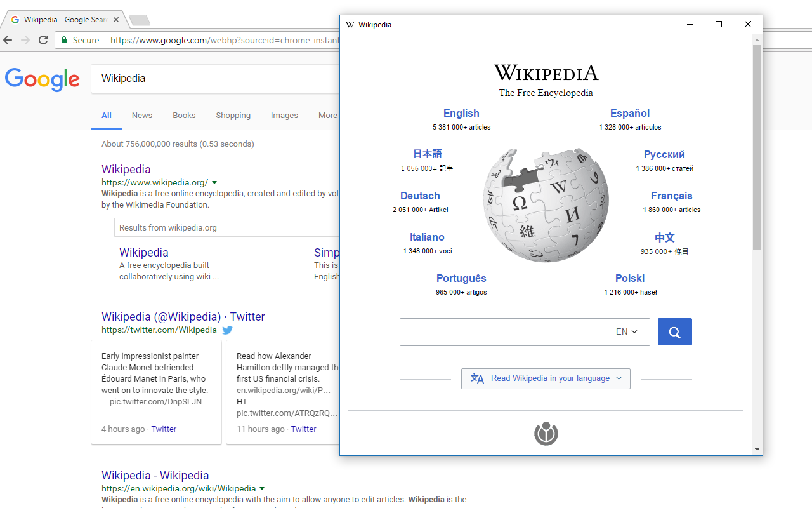Screen dimensions: 812x508
Task: Click the W favicon in Wikipedia window title
Action: click(x=350, y=25)
